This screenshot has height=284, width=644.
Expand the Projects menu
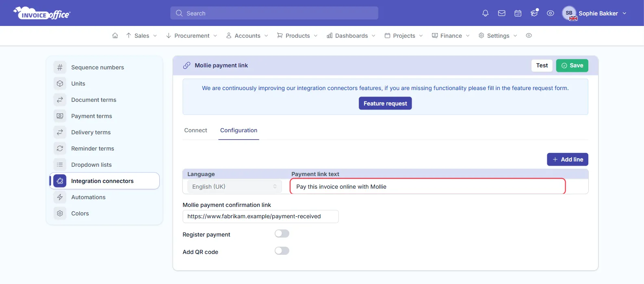(x=404, y=36)
